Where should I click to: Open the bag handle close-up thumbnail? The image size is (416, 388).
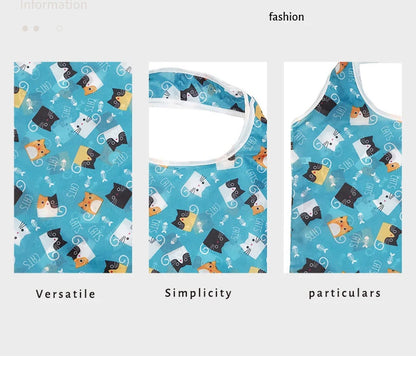(208, 167)
